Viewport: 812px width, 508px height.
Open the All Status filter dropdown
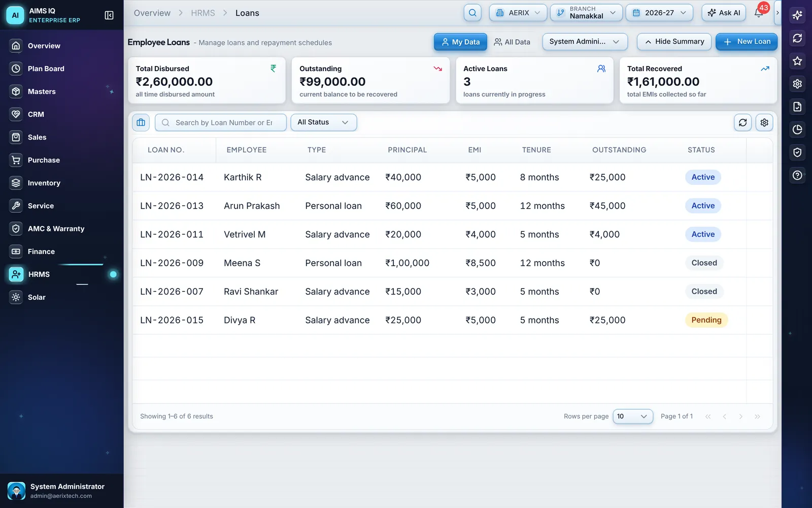pos(323,122)
